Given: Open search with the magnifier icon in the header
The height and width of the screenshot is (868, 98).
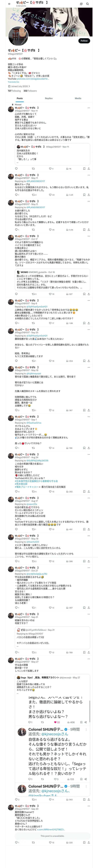Looking at the screenshot, I should click(x=87, y=4).
